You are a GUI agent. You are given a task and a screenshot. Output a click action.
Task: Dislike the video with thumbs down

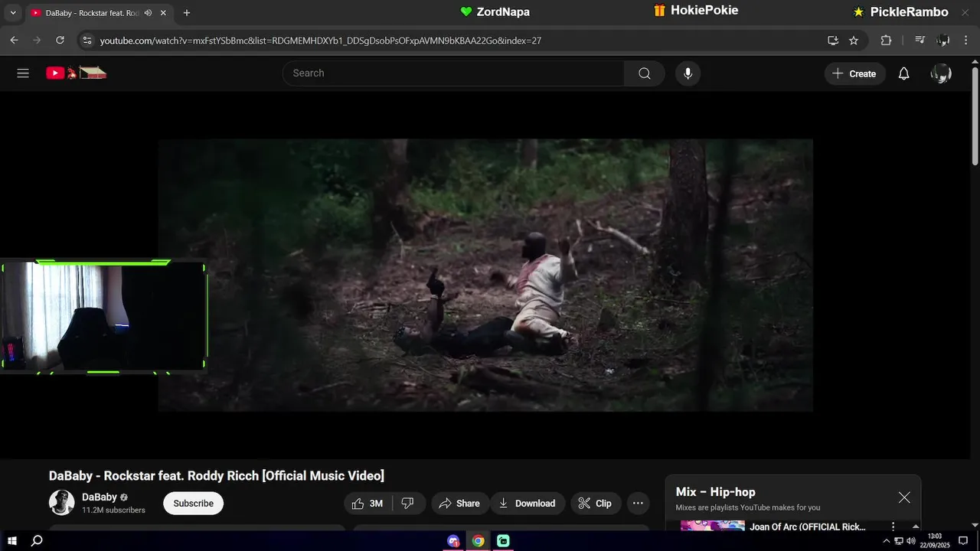click(x=408, y=504)
